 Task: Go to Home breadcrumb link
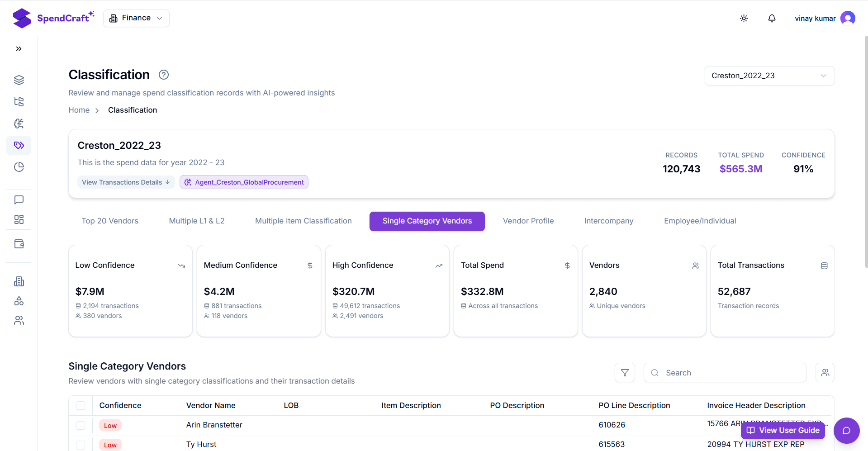[x=79, y=110]
